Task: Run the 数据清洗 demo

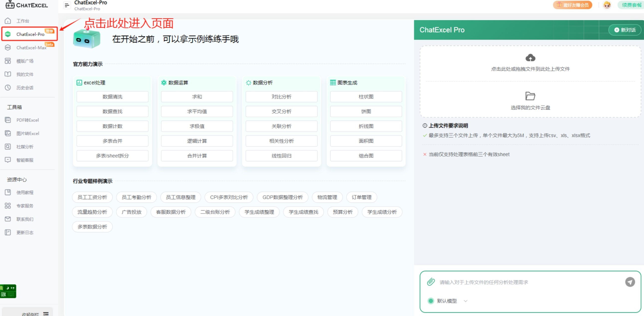Action: pyautogui.click(x=112, y=97)
